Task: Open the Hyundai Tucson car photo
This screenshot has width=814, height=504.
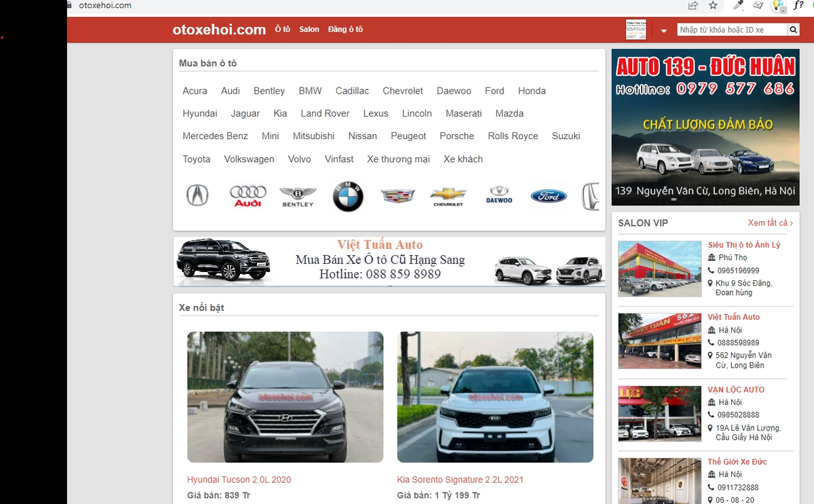Action: pyautogui.click(x=285, y=397)
